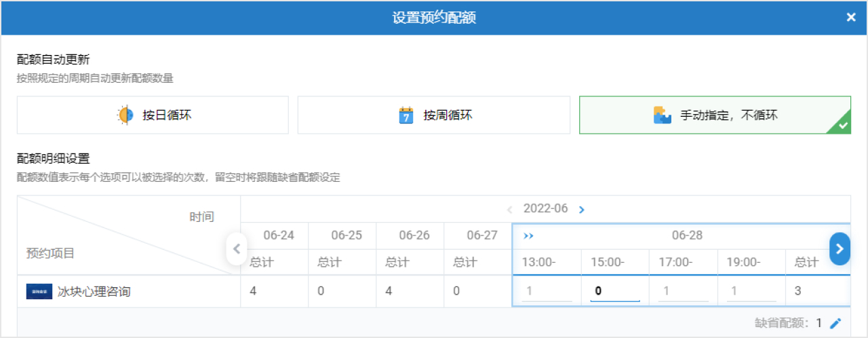868x338 pixels.
Task: Select 手动指定，不循环 option
Action: 715,115
